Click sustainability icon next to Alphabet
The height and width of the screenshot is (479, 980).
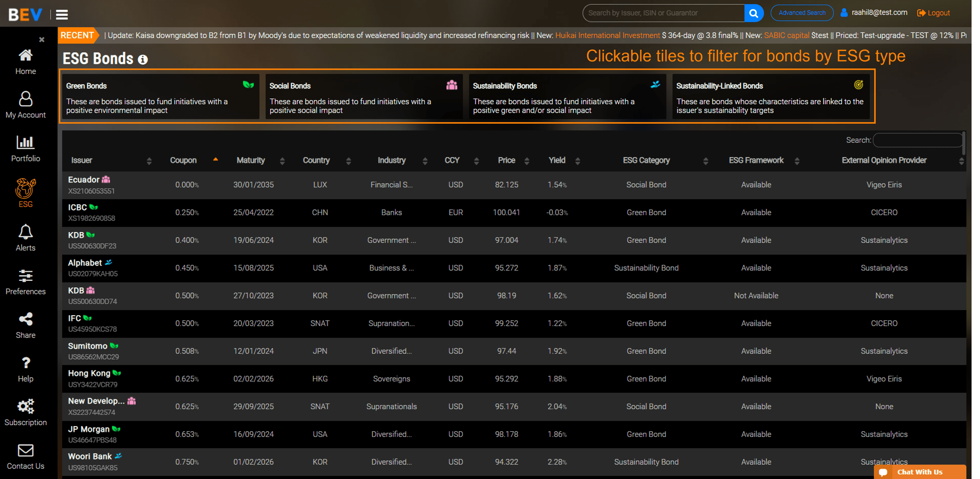point(109,262)
